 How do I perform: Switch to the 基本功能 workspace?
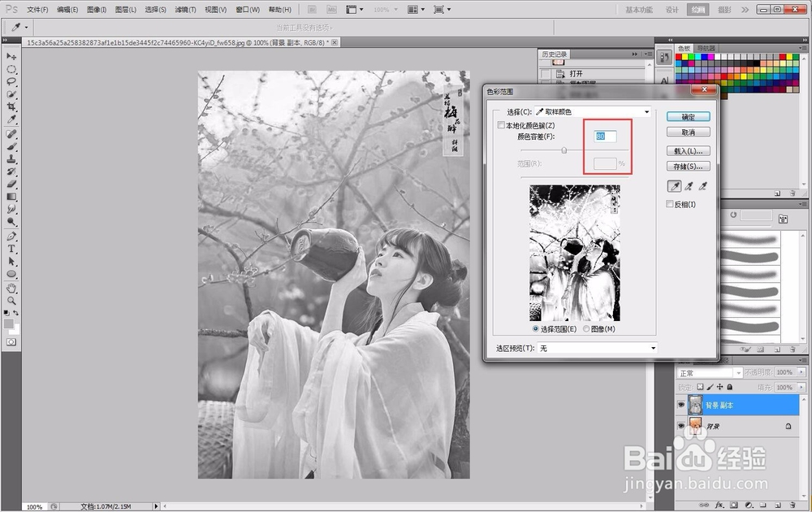[639, 9]
